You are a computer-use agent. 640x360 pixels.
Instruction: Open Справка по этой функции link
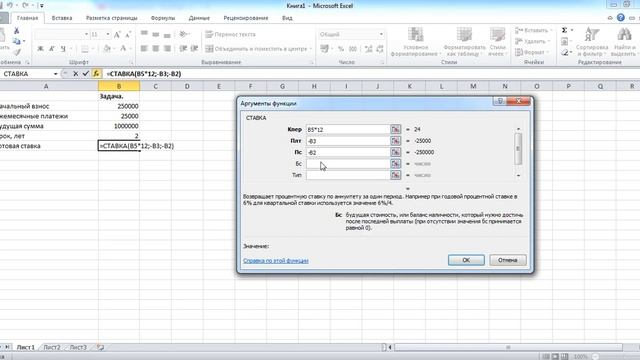click(x=276, y=260)
